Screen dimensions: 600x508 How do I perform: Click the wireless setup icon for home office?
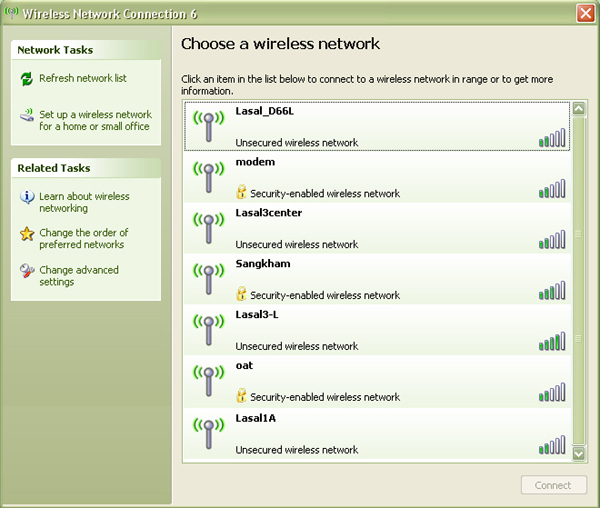click(27, 116)
